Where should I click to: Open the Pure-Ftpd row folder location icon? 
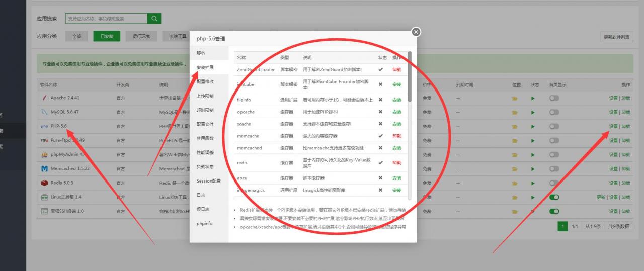515,140
